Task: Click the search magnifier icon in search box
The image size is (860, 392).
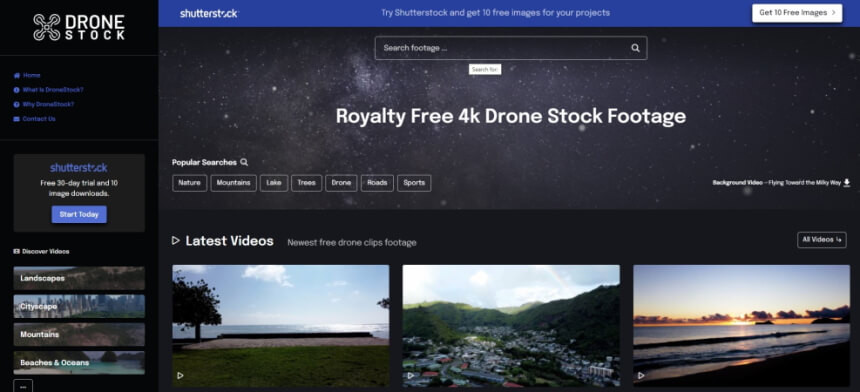Action: pyautogui.click(x=635, y=48)
